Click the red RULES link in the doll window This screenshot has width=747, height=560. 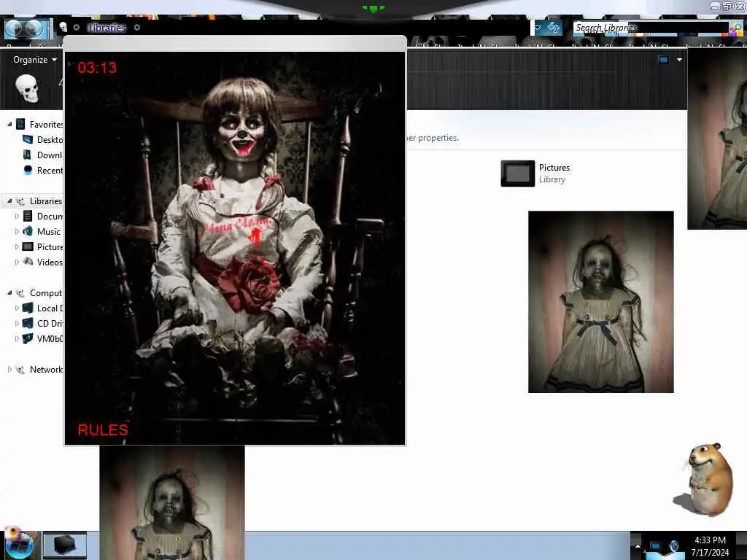tap(103, 430)
